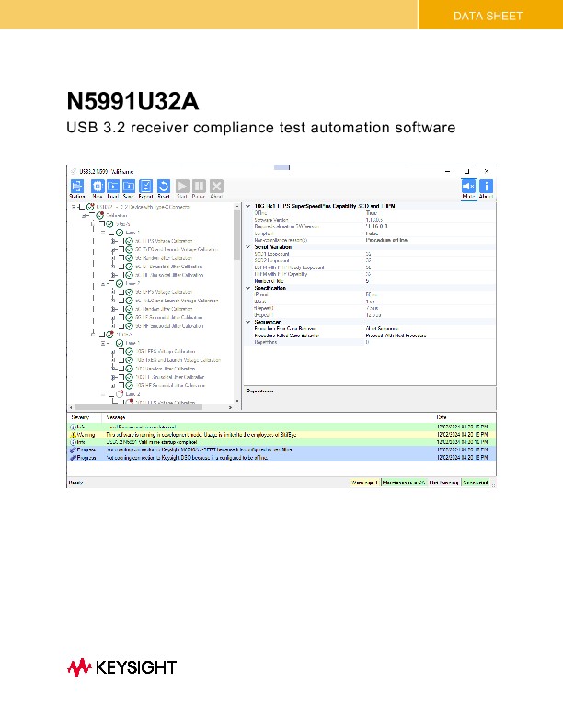This screenshot has width=563, height=728.
Task: Collapse the 5 Gb/s Lane 2 node
Action: (x=103, y=283)
